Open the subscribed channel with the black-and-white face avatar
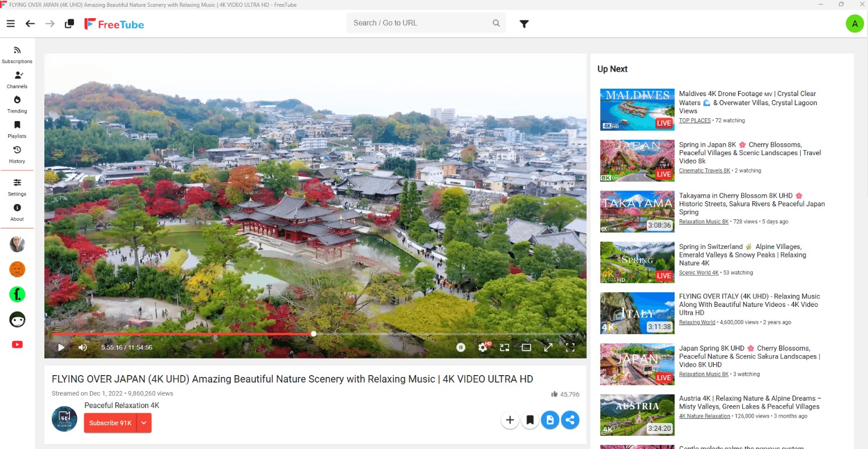 pyautogui.click(x=17, y=319)
